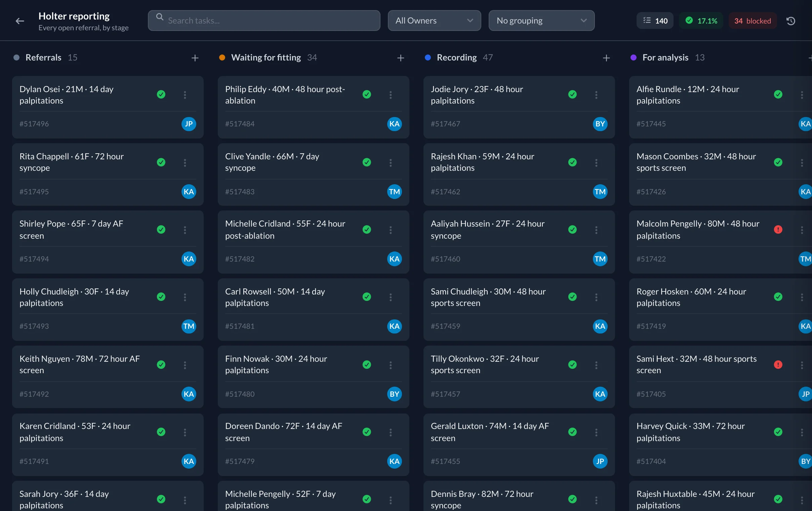
Task: Click the orange Waiting for fitting dot
Action: (x=222, y=58)
